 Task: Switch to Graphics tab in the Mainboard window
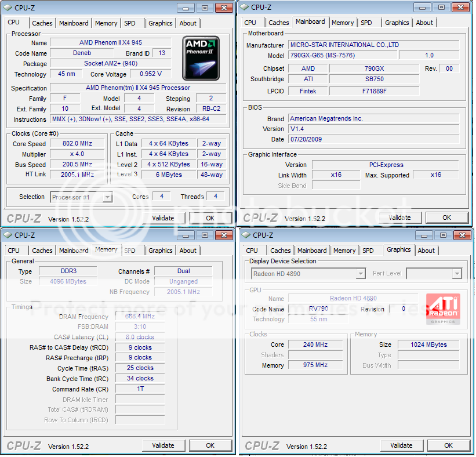tap(397, 23)
